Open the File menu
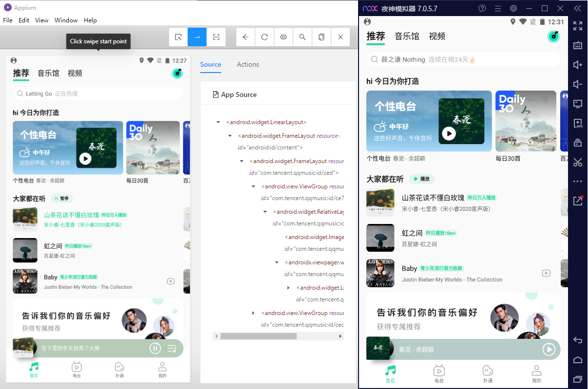The width and height of the screenshot is (588, 389). [x=8, y=20]
